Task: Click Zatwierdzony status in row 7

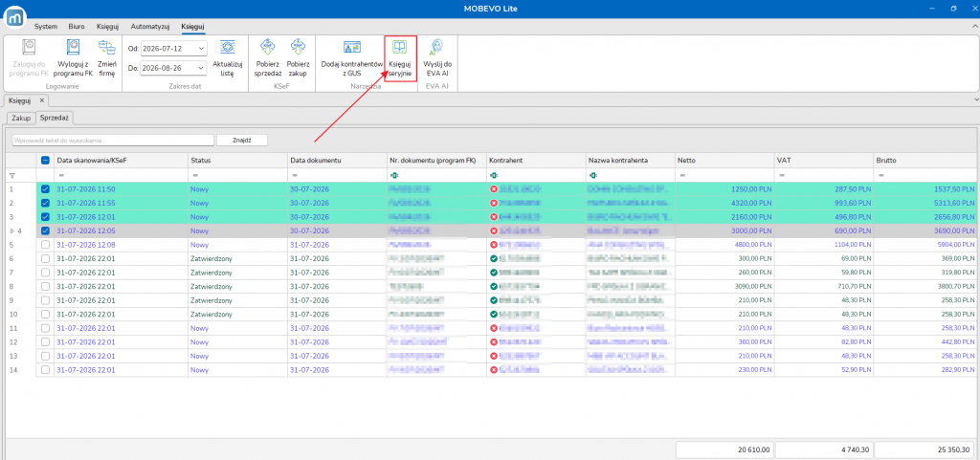Action: point(212,273)
